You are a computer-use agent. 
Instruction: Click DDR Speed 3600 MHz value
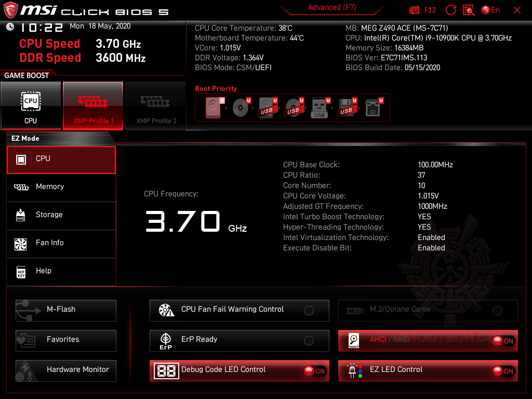[121, 58]
